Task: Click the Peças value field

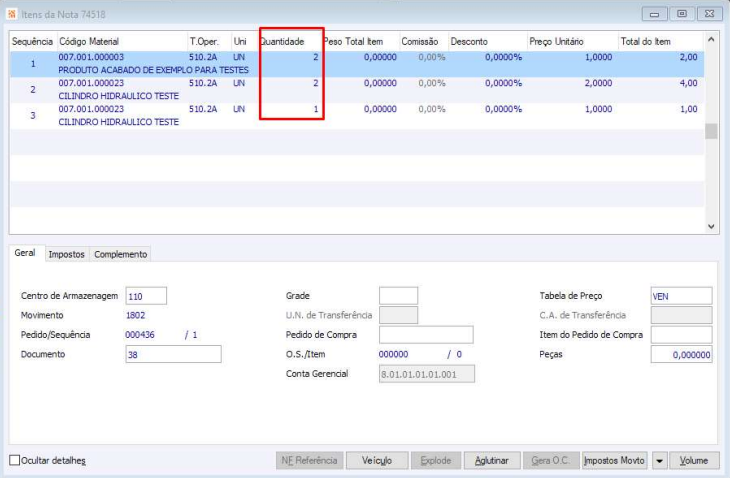Action: tap(682, 355)
